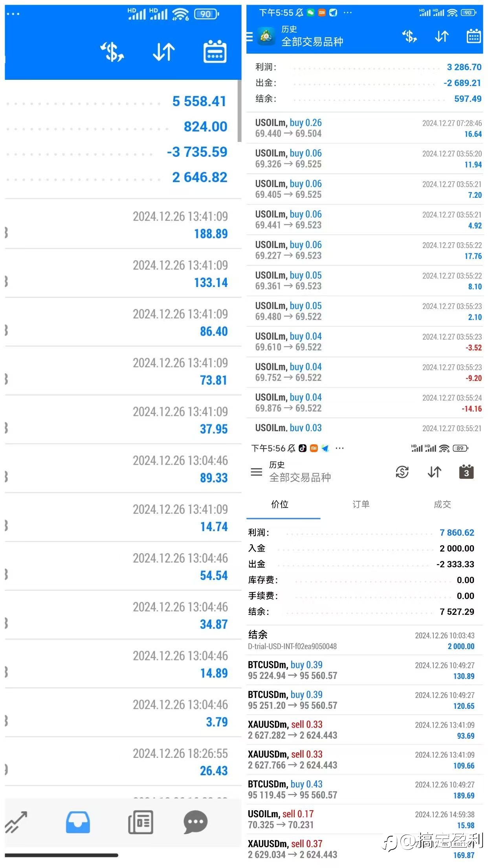This screenshot has height=868, width=488.
Task: Select the USOILm buy 0.26 trade row
Action: click(365, 128)
